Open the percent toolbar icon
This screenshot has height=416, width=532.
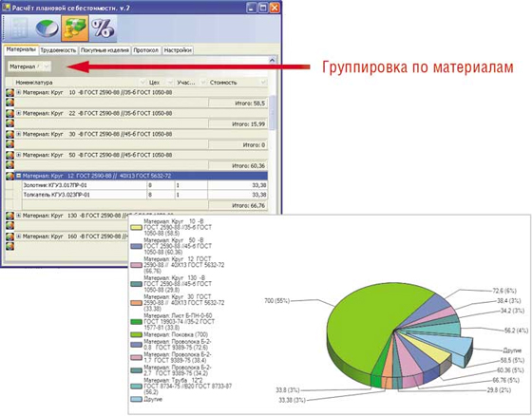tap(104, 28)
